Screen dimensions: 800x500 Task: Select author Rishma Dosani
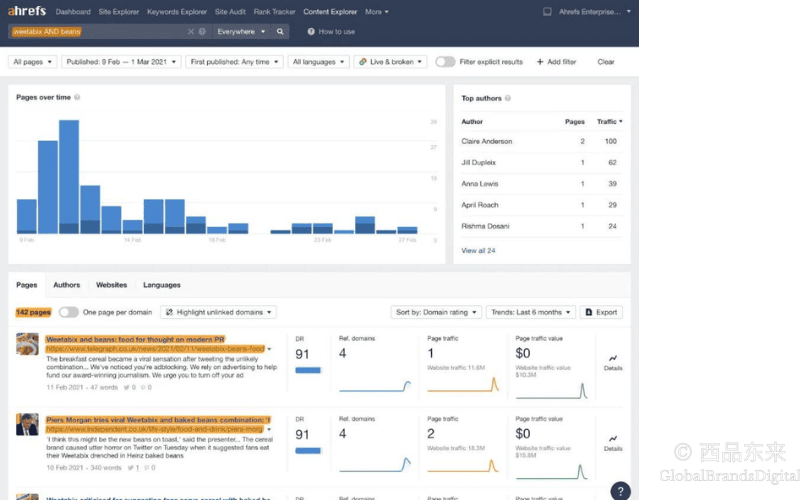[x=485, y=226]
